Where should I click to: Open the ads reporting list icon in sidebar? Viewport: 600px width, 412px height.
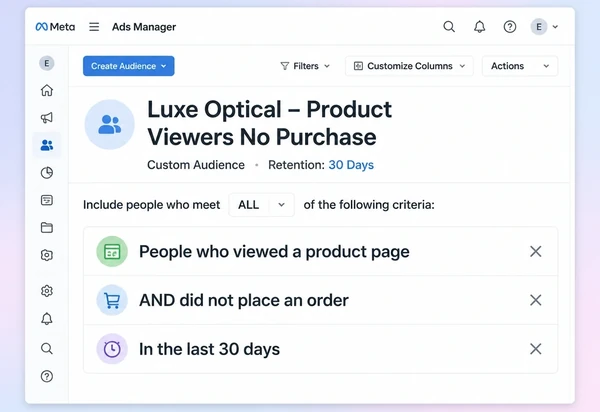(x=47, y=200)
